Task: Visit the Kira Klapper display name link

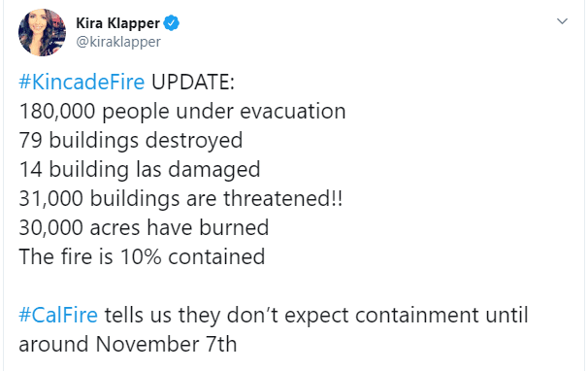Action: [117, 23]
